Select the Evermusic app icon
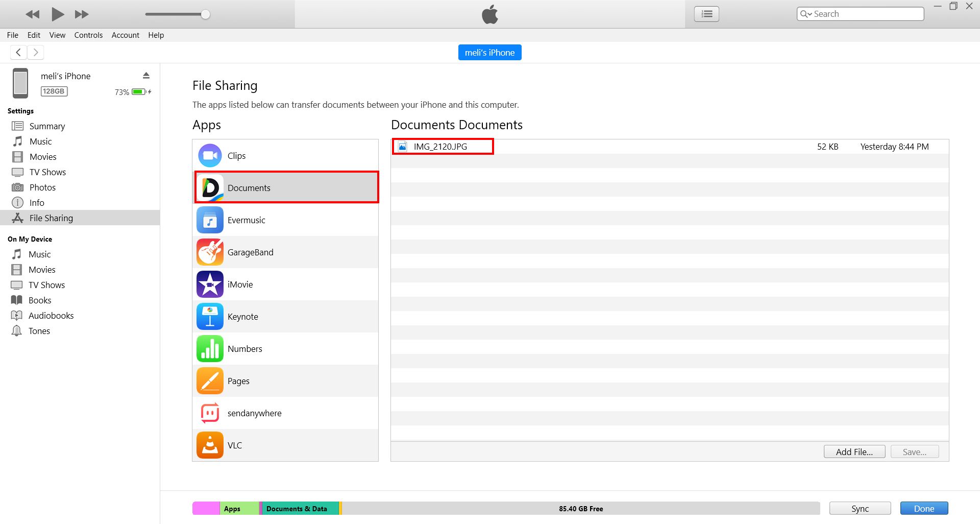The height and width of the screenshot is (524, 980). click(x=210, y=220)
